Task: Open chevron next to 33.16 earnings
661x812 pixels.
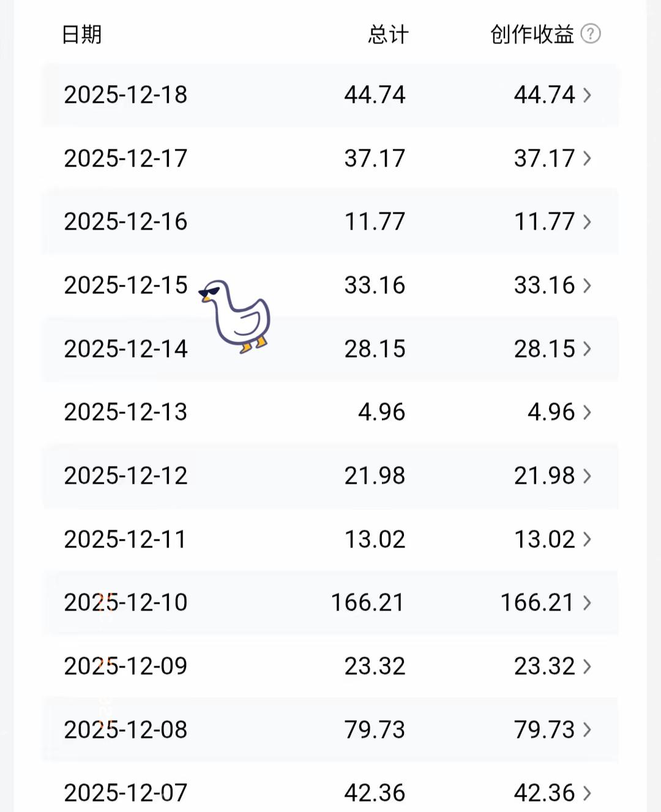Action: (587, 285)
